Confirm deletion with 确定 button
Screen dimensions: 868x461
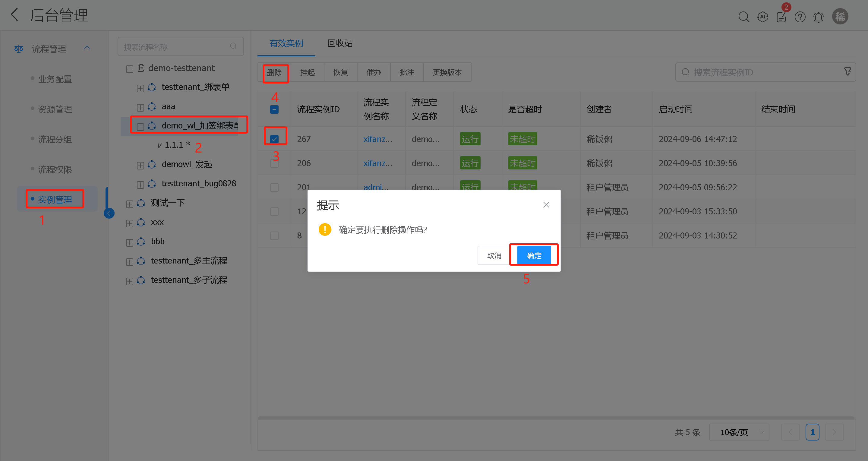coord(534,255)
